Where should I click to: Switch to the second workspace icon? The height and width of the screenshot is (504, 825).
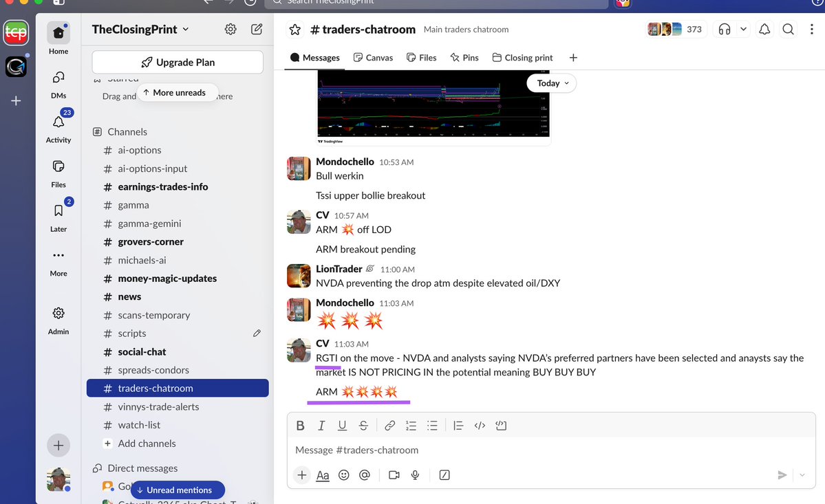[x=16, y=67]
